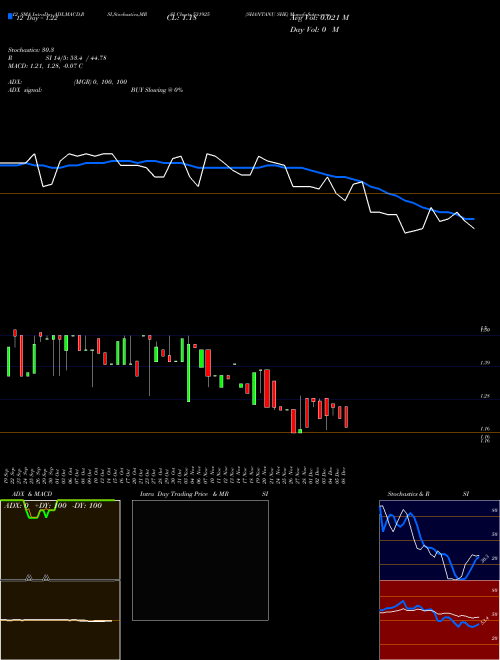Click the 1.30 price axis label
500x660 pixels.
pyautogui.click(x=485, y=329)
